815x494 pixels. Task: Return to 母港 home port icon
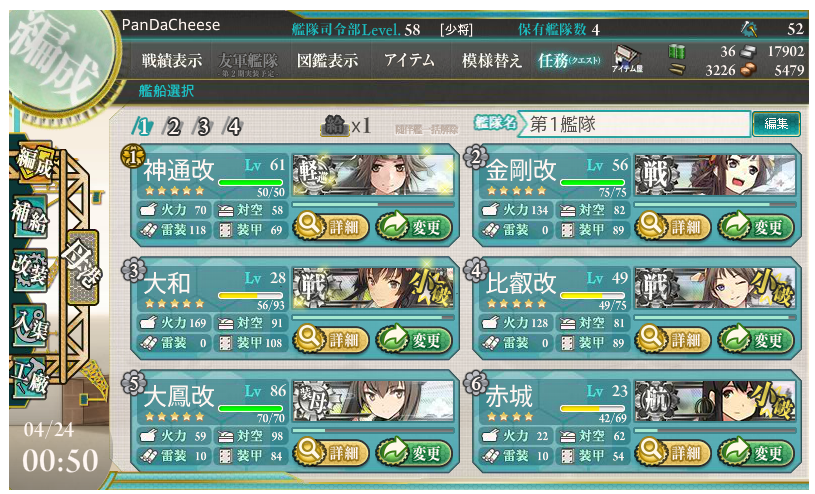pyautogui.click(x=82, y=267)
